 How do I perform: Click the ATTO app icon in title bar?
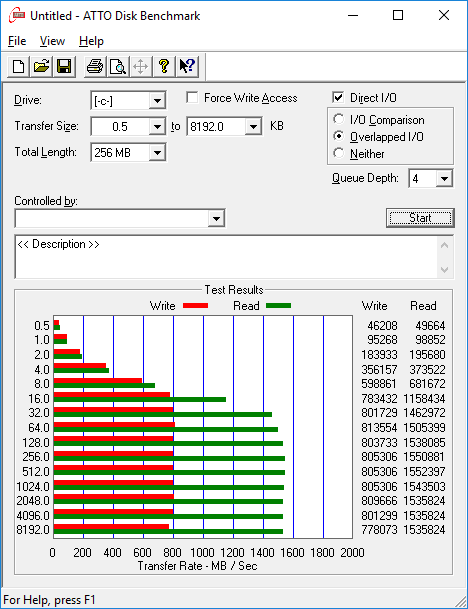17,16
